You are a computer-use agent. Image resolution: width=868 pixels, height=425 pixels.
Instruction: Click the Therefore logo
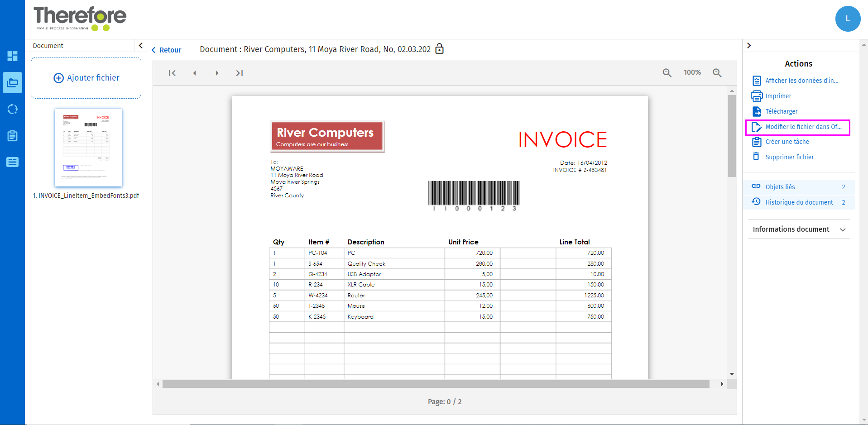tap(80, 19)
